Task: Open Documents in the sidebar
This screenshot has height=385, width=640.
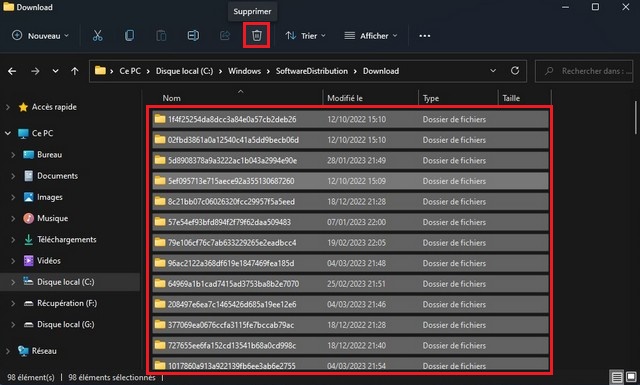Action: pos(57,176)
